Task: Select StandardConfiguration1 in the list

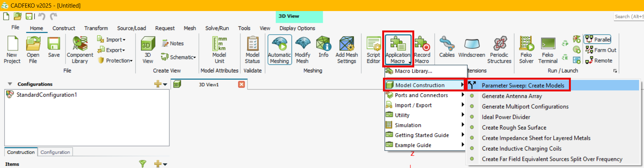Action: click(46, 94)
